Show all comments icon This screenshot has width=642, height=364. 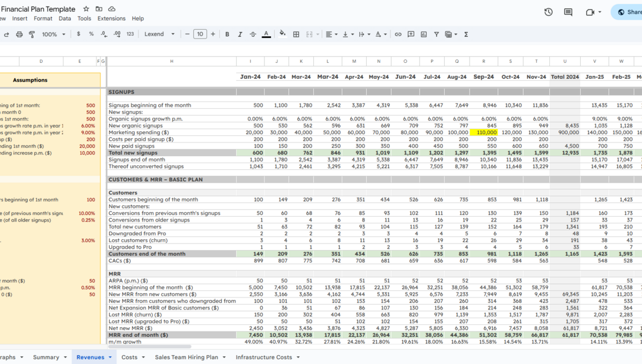tap(568, 12)
